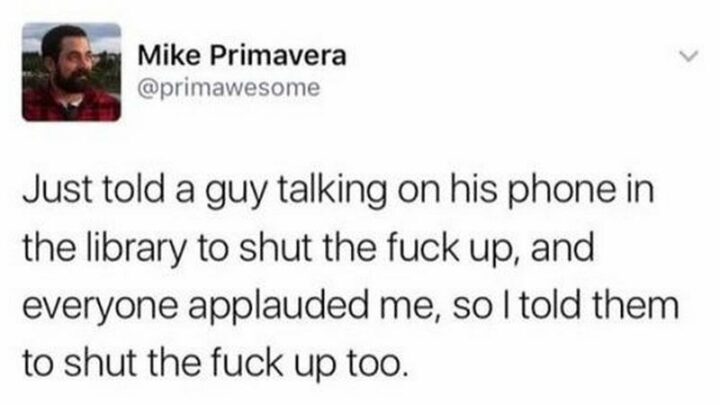Select the @primawesome handle
This screenshot has height=405, width=720.
pyautogui.click(x=229, y=87)
